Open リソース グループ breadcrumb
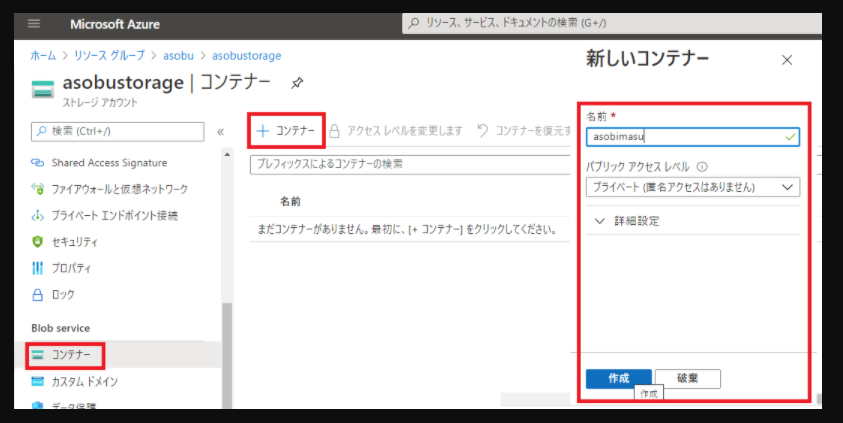The height and width of the screenshot is (423, 843). [x=109, y=55]
